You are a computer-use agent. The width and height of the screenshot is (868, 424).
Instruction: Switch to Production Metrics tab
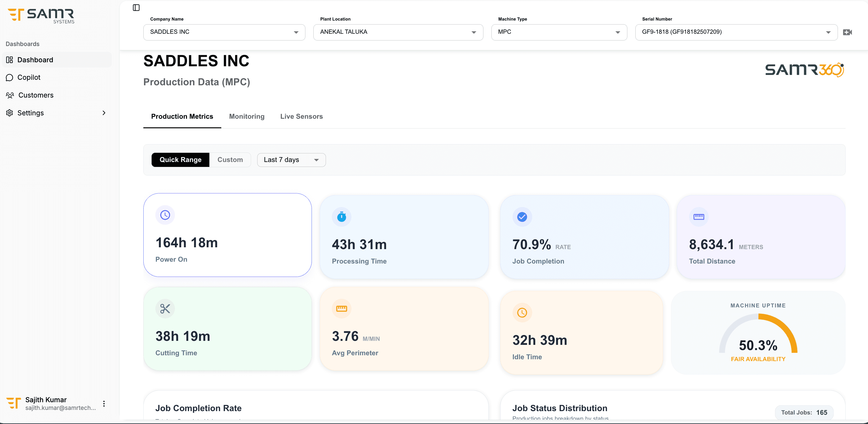coord(182,117)
